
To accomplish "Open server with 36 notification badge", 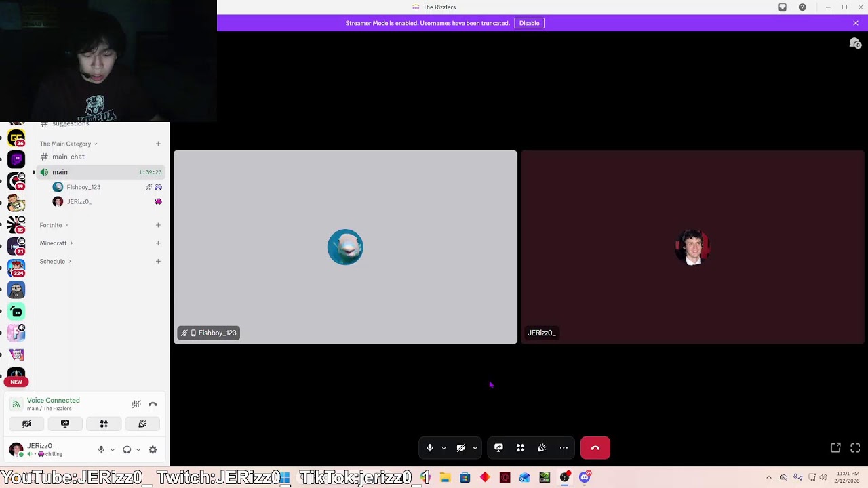I will coord(16,138).
